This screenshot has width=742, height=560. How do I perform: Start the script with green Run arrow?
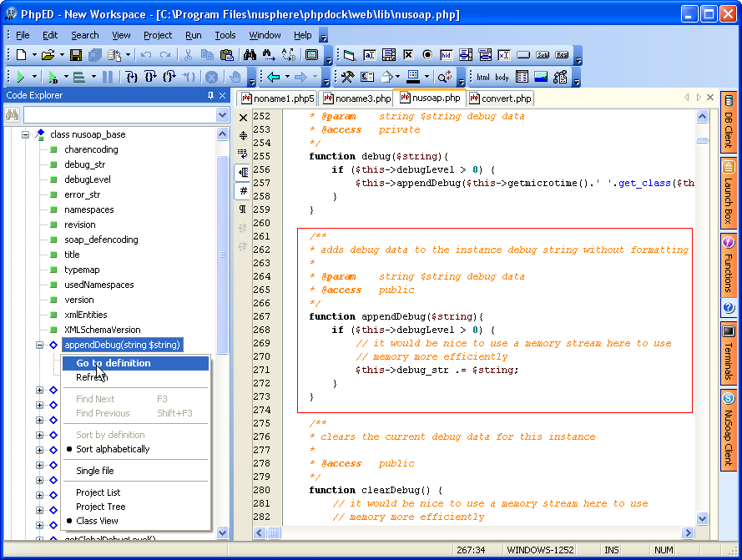[x=21, y=77]
